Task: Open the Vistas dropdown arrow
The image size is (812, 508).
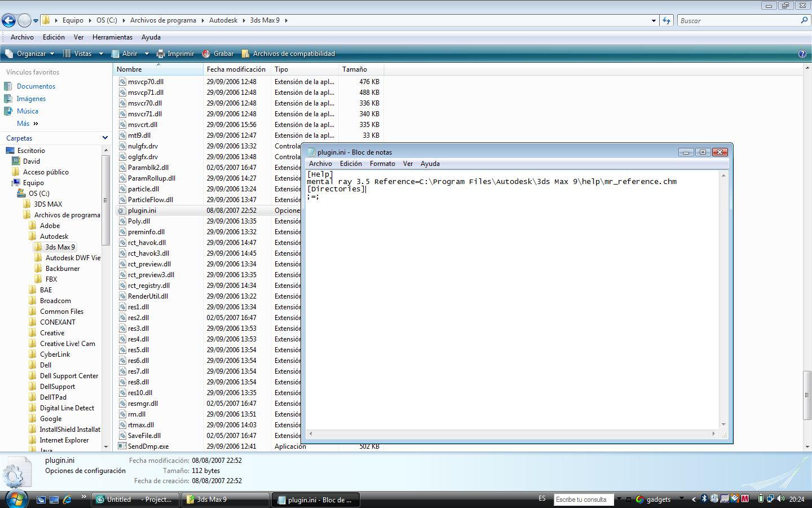Action: tap(101, 54)
